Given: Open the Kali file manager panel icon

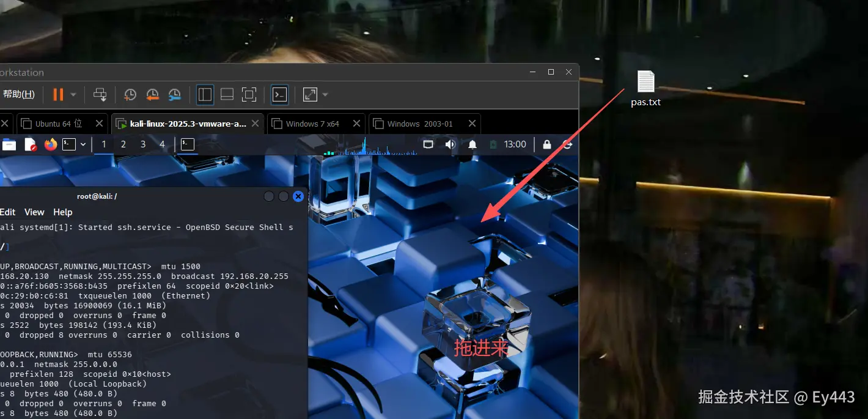Looking at the screenshot, I should (x=9, y=144).
